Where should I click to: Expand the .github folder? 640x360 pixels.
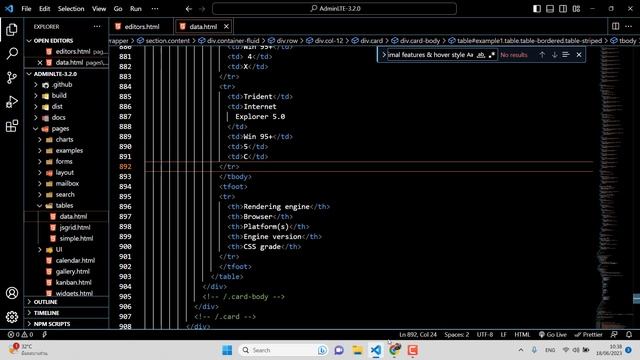[x=67, y=85]
